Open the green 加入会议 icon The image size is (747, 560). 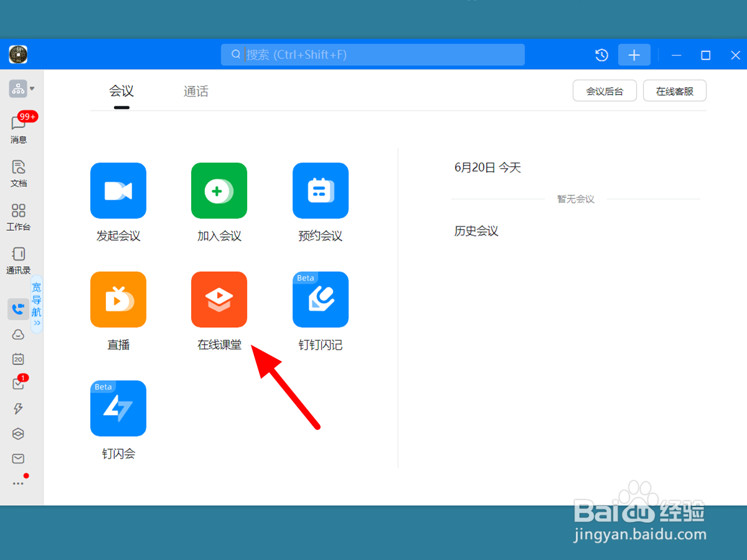coord(219,191)
